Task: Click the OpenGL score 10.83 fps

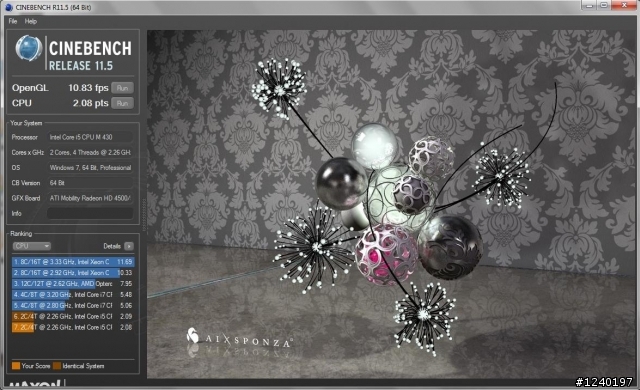Action: [88, 88]
